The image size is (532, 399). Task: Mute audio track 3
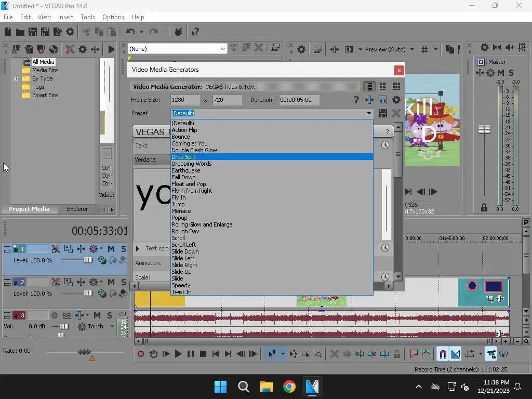tap(97, 315)
